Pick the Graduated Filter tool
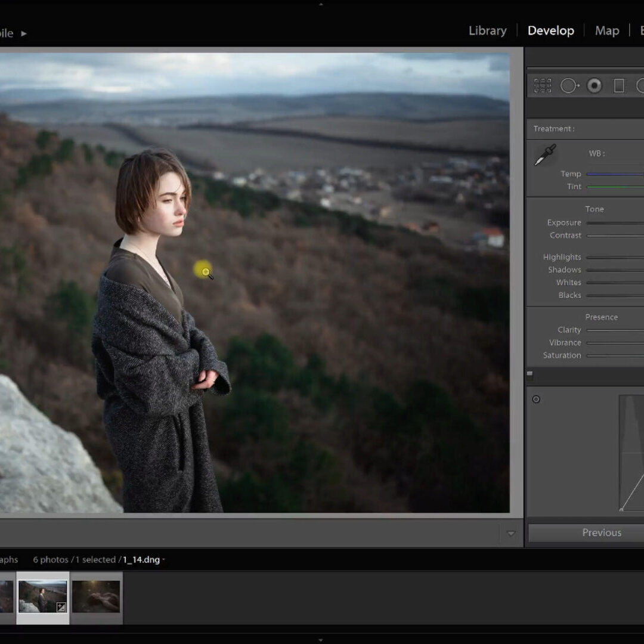Screen dimensions: 644x644 tap(619, 86)
